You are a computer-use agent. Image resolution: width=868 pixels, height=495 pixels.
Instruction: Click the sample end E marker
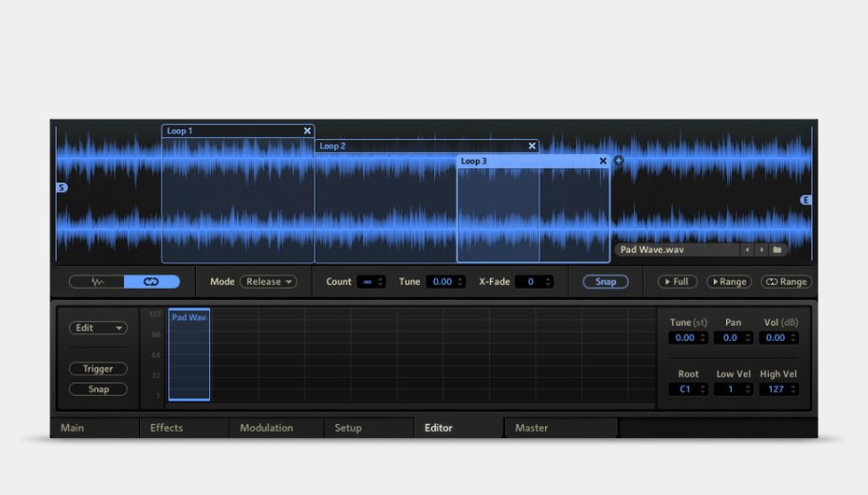click(x=806, y=200)
